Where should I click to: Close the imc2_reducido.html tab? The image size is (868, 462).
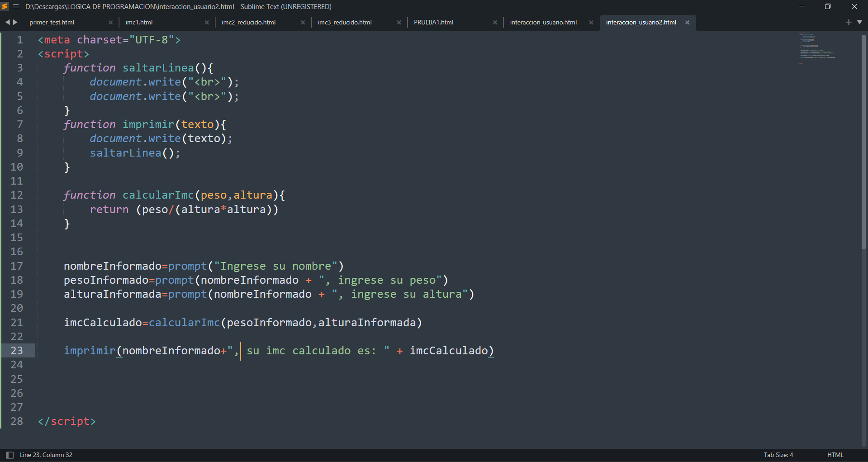point(303,23)
